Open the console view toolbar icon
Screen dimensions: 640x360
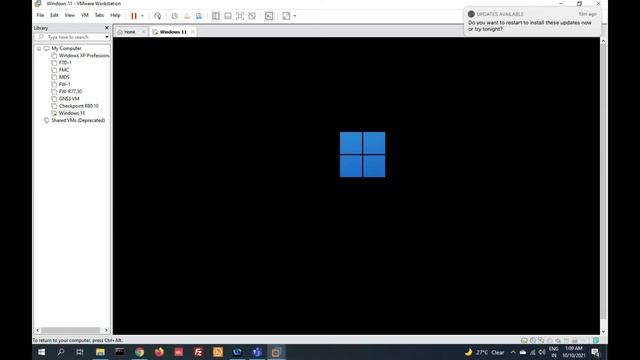click(269, 16)
